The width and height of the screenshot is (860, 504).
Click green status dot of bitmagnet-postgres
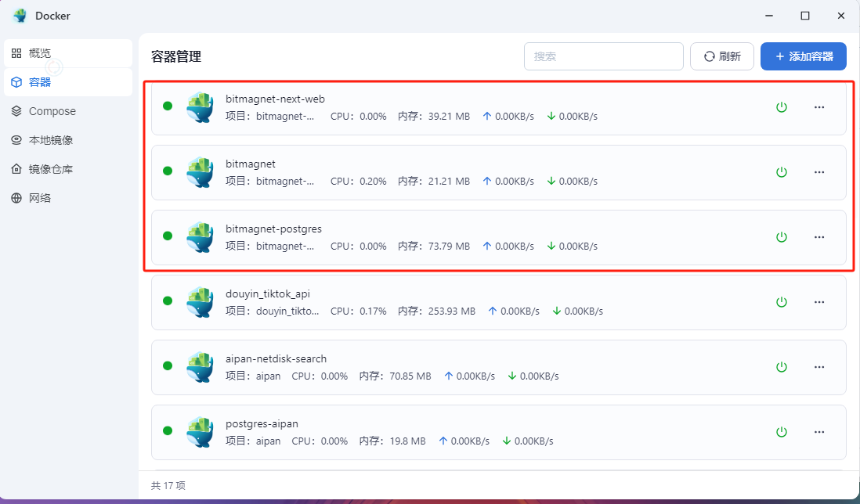point(168,236)
